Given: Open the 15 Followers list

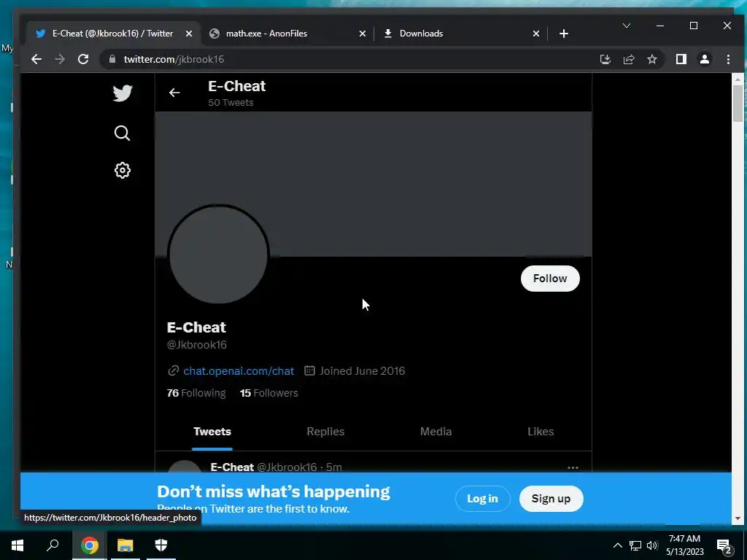Looking at the screenshot, I should [268, 393].
